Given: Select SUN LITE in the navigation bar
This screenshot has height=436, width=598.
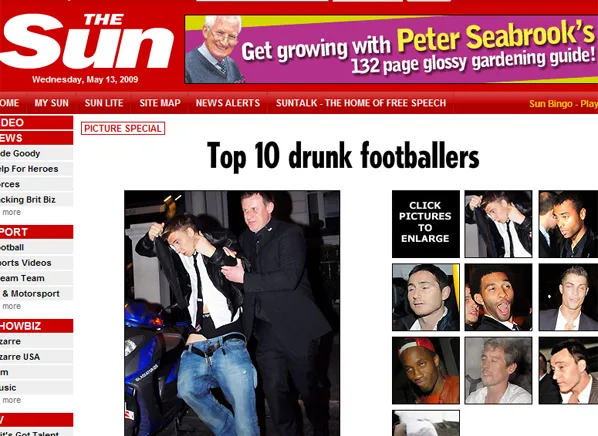Looking at the screenshot, I should coord(104,103).
